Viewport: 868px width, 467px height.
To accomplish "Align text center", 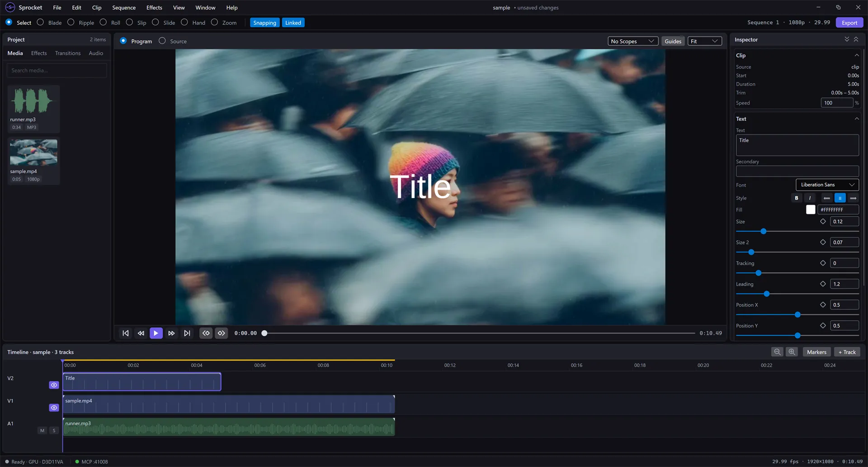I will click(840, 198).
